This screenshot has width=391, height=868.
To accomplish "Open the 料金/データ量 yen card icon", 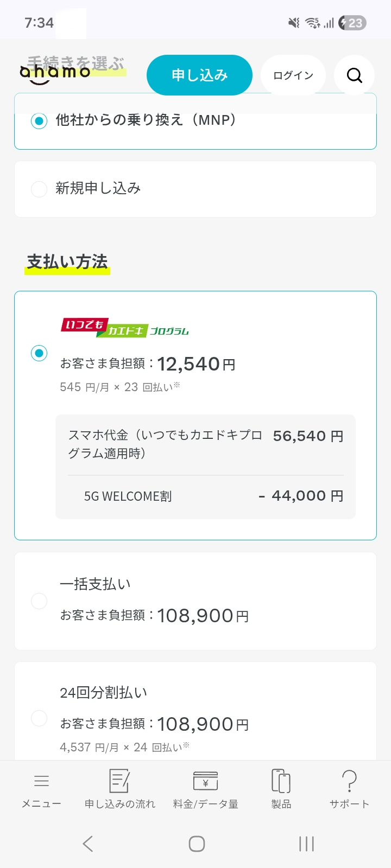I will tap(205, 781).
